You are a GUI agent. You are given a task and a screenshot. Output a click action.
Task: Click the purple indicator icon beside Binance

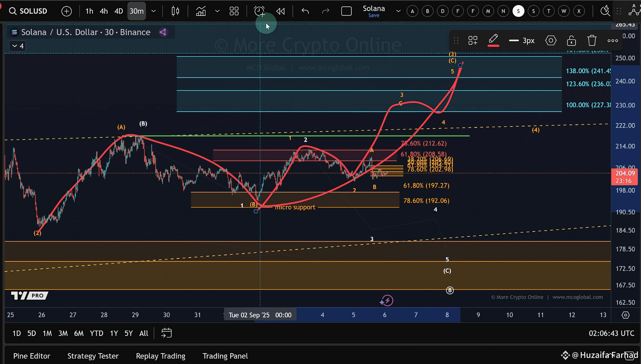[163, 32]
